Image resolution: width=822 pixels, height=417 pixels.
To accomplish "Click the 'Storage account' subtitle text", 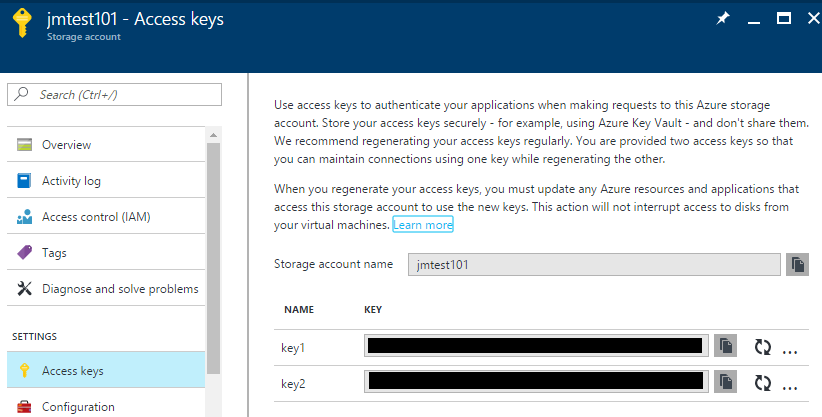I will [84, 37].
